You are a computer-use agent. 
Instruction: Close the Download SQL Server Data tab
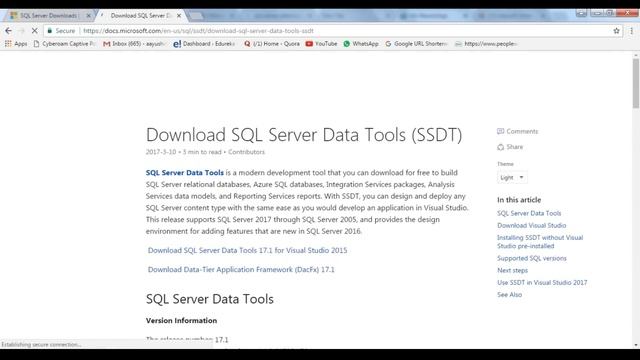tap(179, 16)
